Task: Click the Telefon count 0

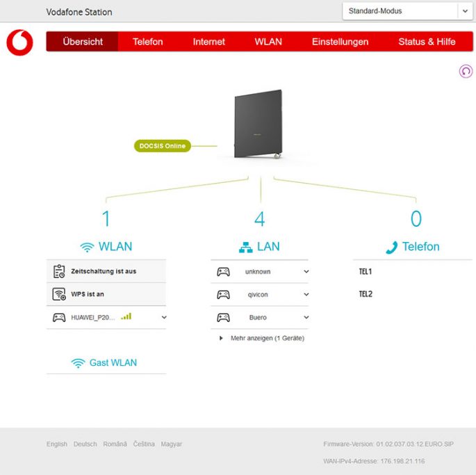Action: 416,218
